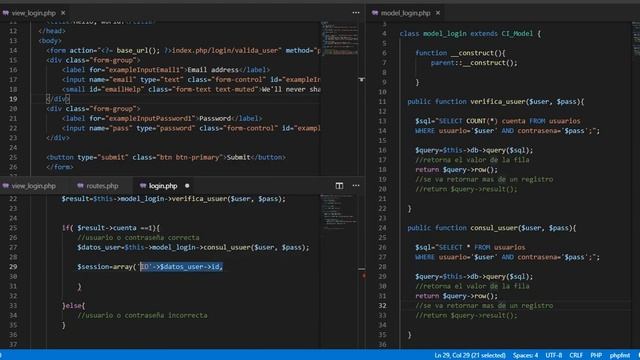Switch to the view_login.php tab in top editor

pos(33,13)
